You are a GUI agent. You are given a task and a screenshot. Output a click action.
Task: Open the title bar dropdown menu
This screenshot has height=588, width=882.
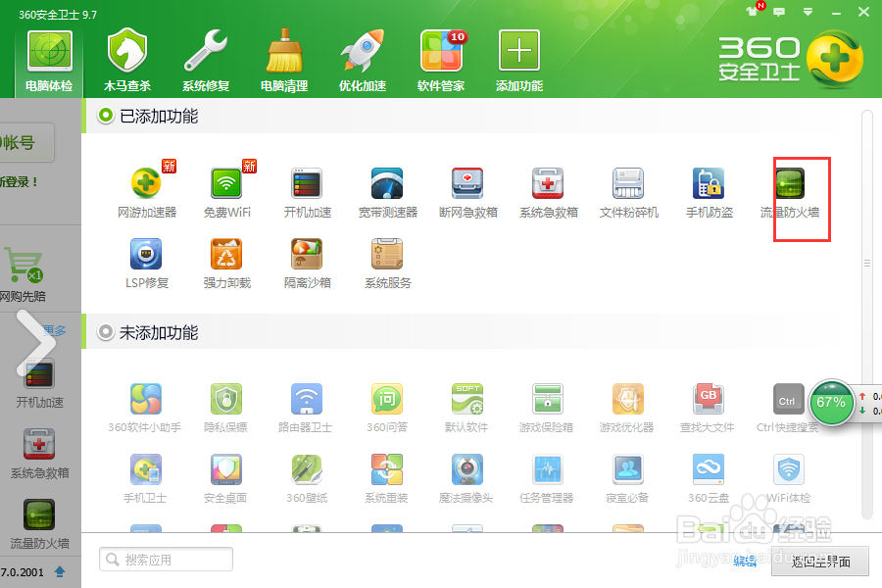click(808, 12)
